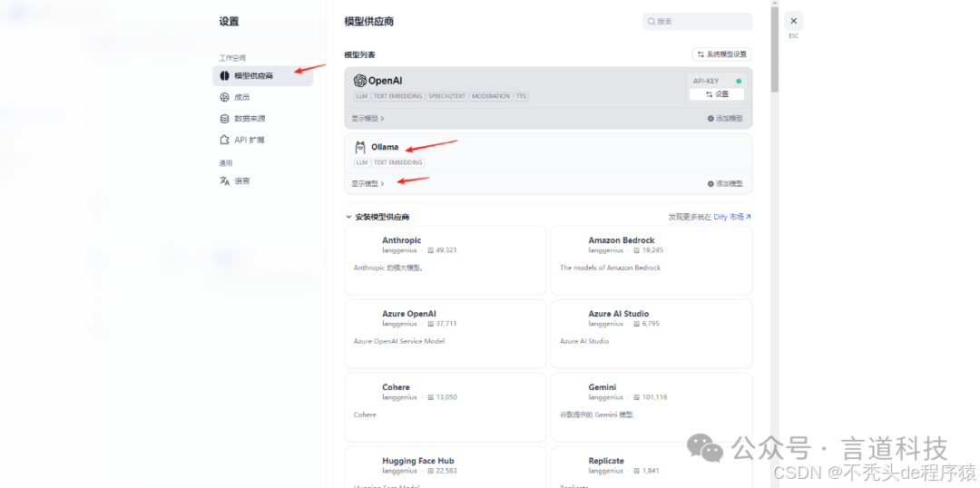Viewport: 980px width, 488px height.
Task: Open the 模型供应商 settings menu item
Action: pyautogui.click(x=262, y=75)
